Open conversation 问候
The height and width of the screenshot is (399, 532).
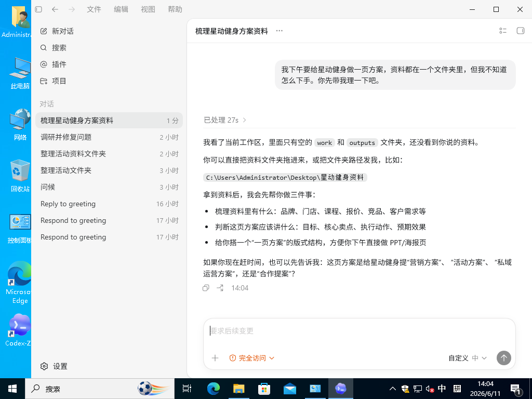(109, 187)
